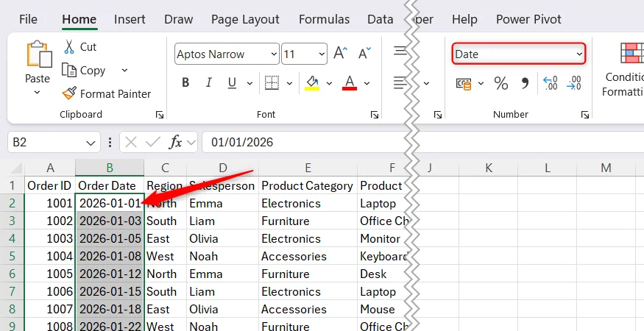Click the Paste clipboard icon
Image resolution: width=644 pixels, height=331 pixels.
click(40, 54)
